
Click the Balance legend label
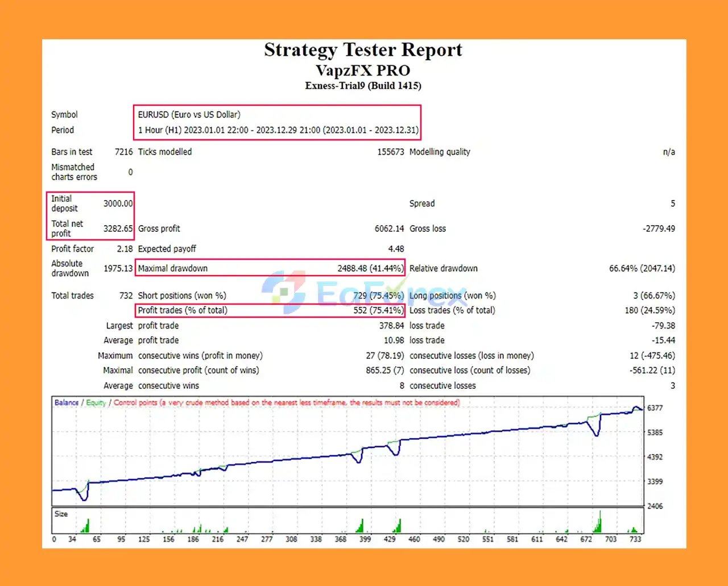coord(67,402)
